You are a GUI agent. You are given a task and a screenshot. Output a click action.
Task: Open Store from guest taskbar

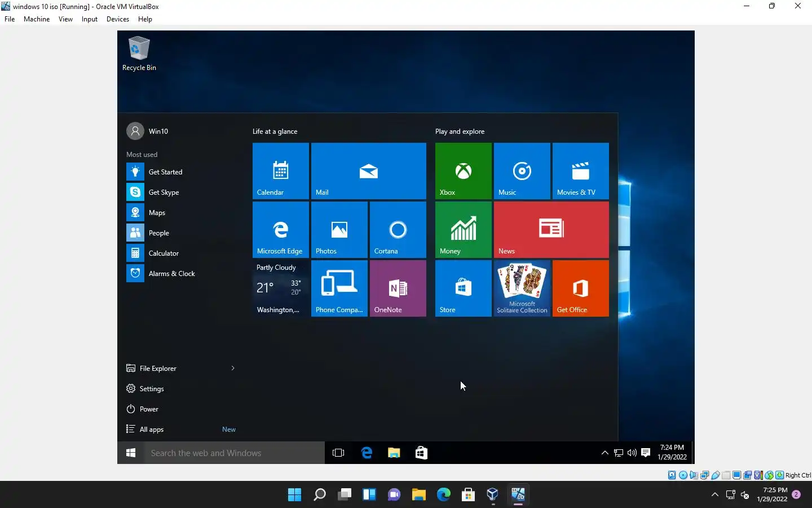pos(421,453)
